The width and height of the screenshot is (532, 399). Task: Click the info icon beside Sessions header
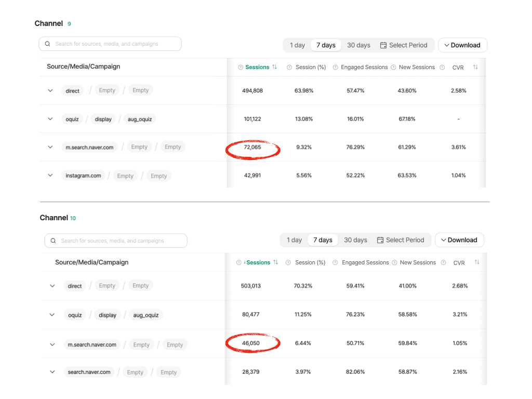pyautogui.click(x=240, y=67)
